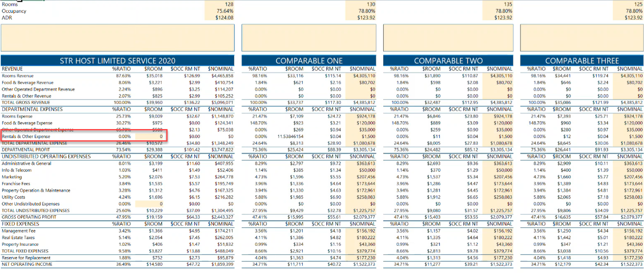This screenshot has height=274, width=644.
Task: Select the Franchise Fees row label
Action: coord(16,184)
